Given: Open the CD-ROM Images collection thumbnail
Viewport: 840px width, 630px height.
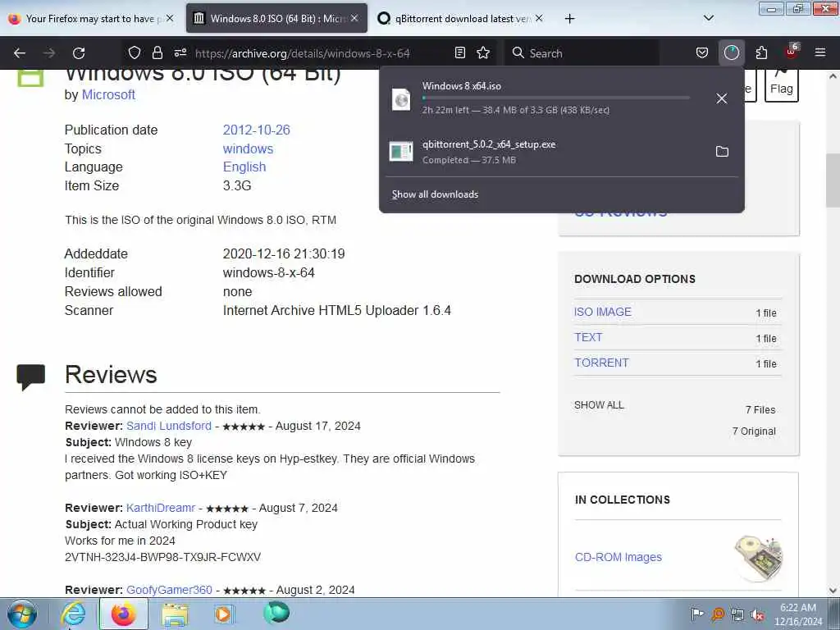Looking at the screenshot, I should tap(758, 558).
